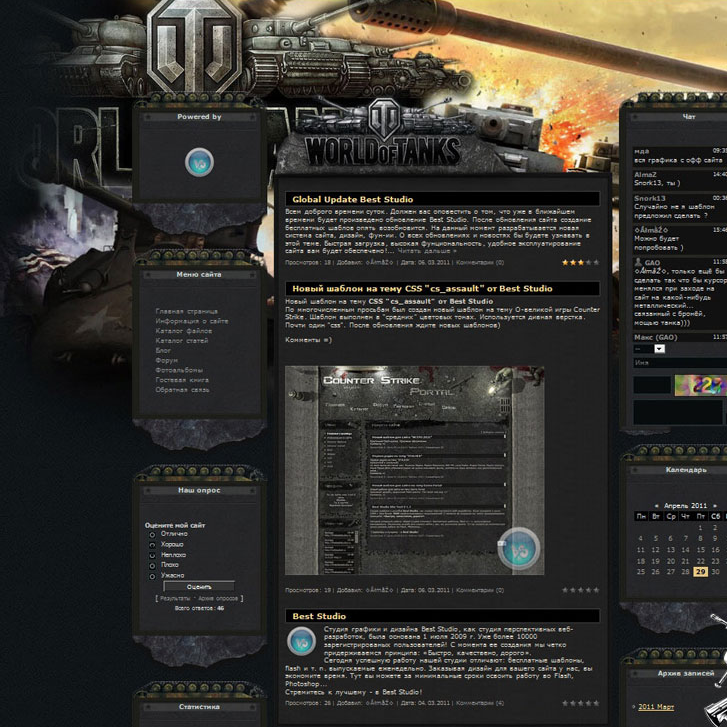
Task: Click the uCoz logo under Powered by
Action: coord(199,162)
